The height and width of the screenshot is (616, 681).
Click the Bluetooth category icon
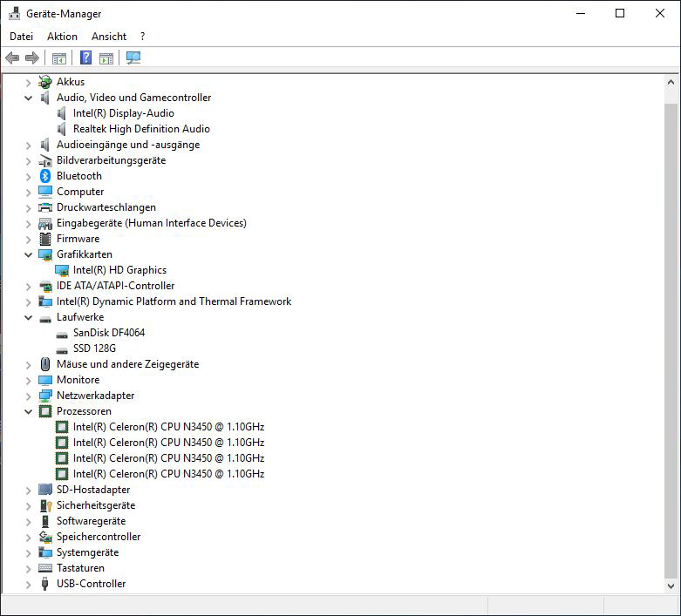pyautogui.click(x=45, y=176)
